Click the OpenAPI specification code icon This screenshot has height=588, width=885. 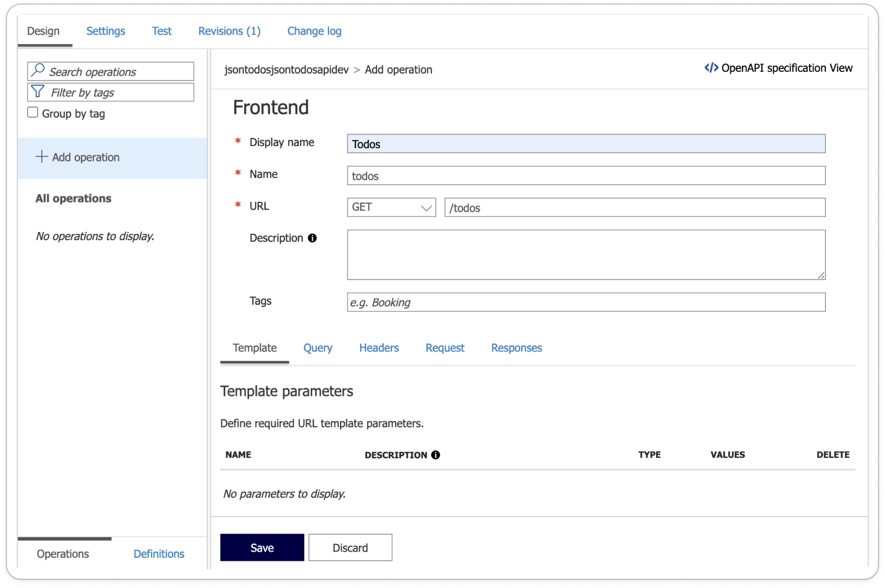coord(711,68)
